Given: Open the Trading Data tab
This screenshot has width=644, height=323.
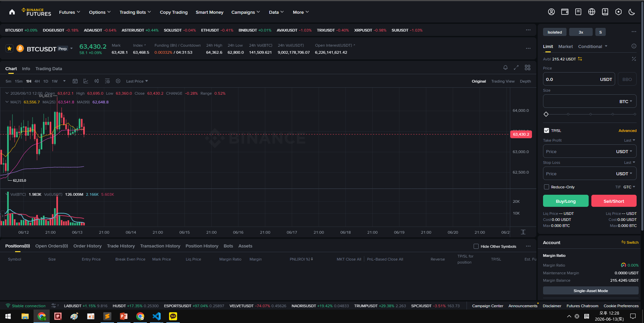Looking at the screenshot, I should [49, 69].
